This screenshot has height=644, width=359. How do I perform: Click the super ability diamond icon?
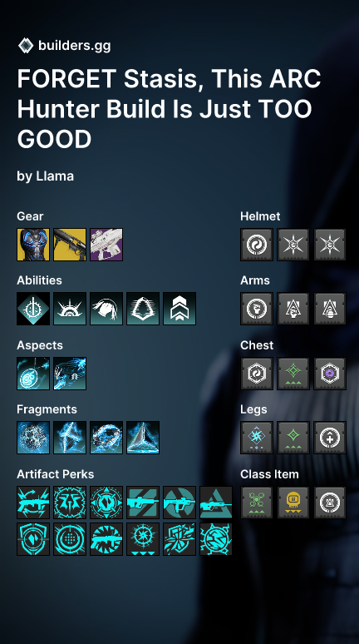pyautogui.click(x=33, y=309)
